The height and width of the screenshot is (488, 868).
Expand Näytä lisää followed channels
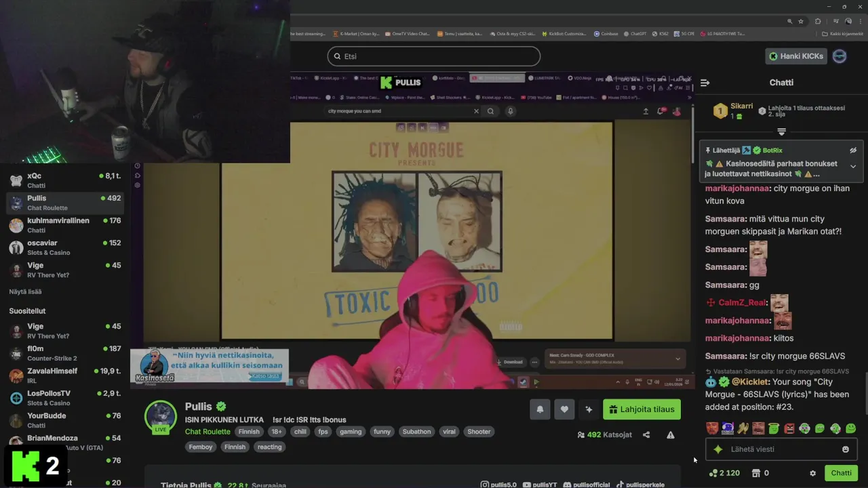coord(25,291)
